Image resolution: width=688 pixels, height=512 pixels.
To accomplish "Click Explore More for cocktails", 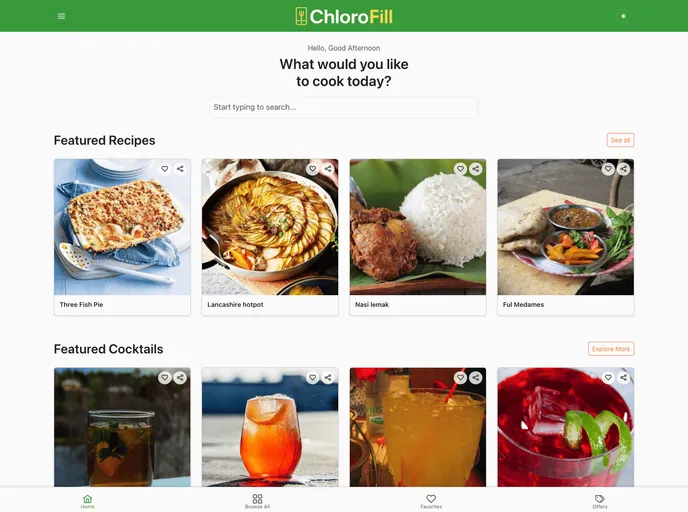I will [x=611, y=349].
